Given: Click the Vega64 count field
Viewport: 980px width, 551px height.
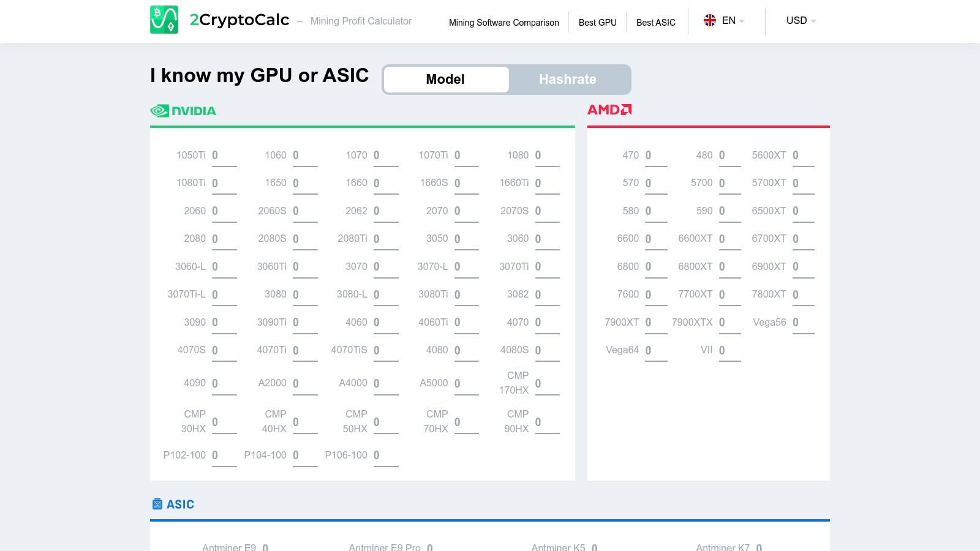Looking at the screenshot, I should click(656, 350).
